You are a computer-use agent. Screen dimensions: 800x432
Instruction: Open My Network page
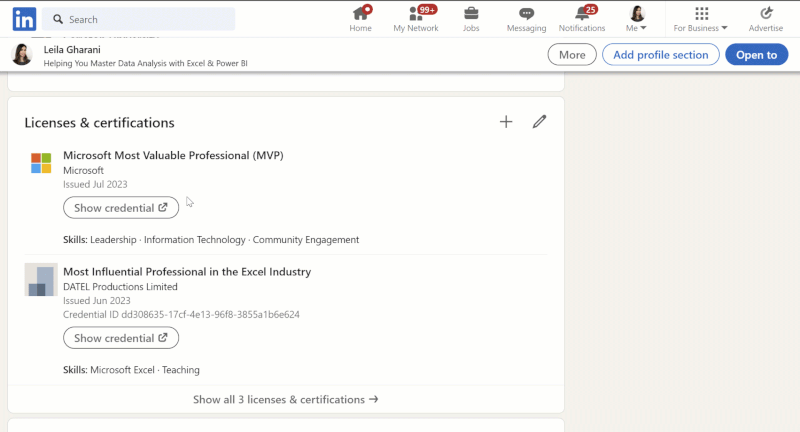[416, 19]
